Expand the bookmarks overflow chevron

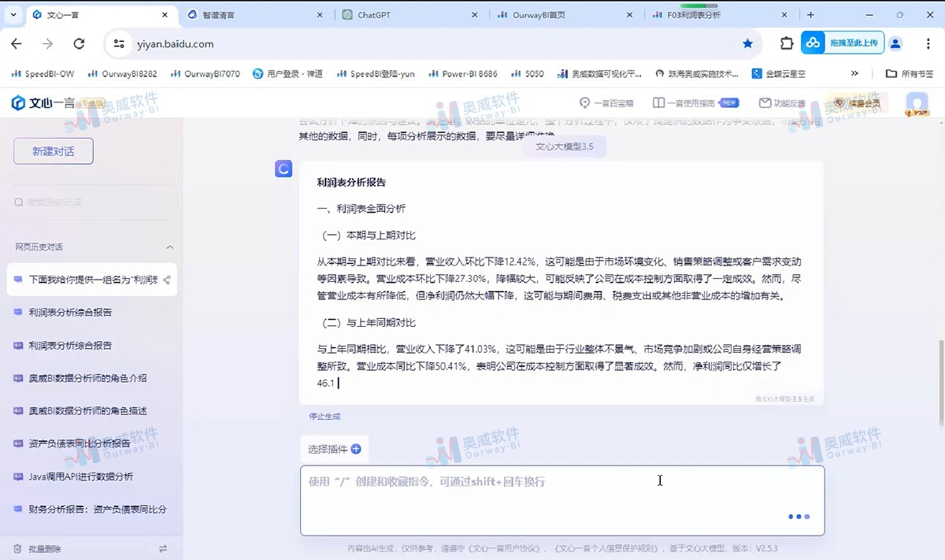point(856,73)
